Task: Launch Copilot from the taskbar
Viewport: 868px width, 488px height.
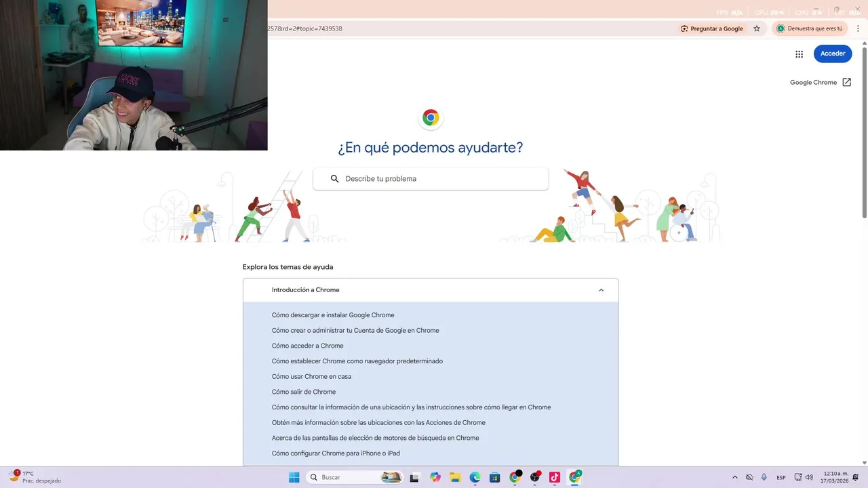Action: [x=435, y=477]
